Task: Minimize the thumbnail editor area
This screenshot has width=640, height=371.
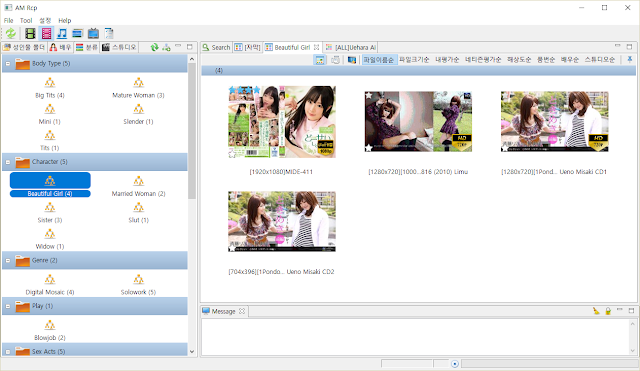Action: click(x=618, y=46)
